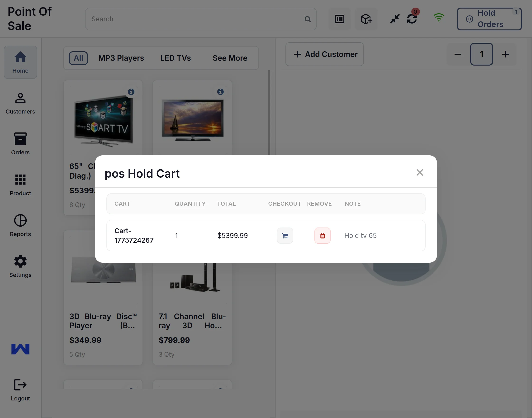Viewport: 532px width, 418px height.
Task: Checkout the held cart Cart-1775724267
Action: (x=285, y=235)
